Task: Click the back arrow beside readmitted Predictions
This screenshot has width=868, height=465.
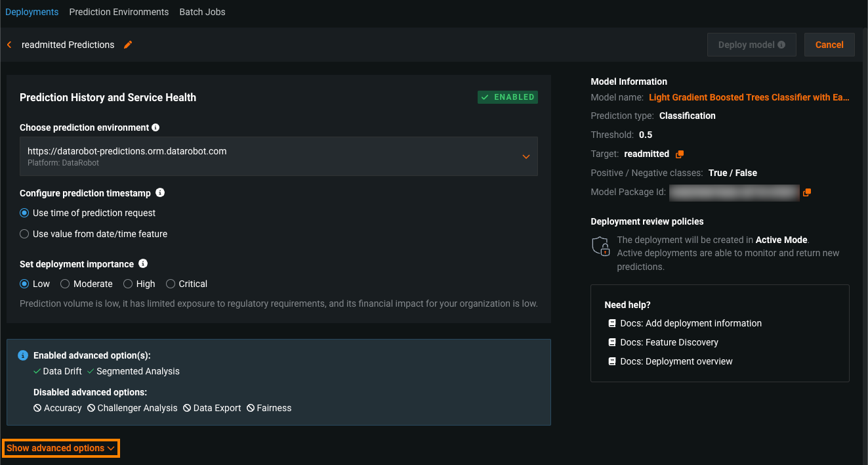Action: pos(9,45)
